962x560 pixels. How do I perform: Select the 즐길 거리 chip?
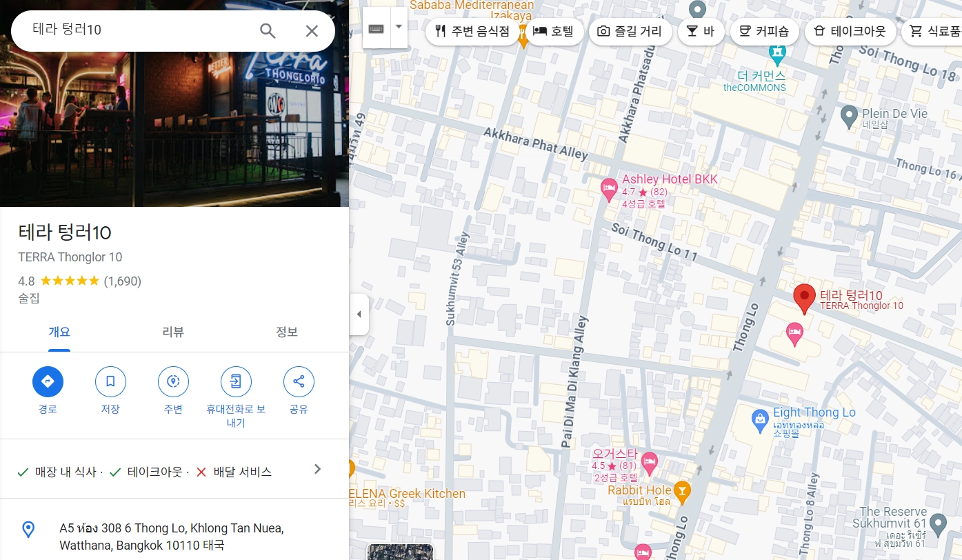click(630, 32)
